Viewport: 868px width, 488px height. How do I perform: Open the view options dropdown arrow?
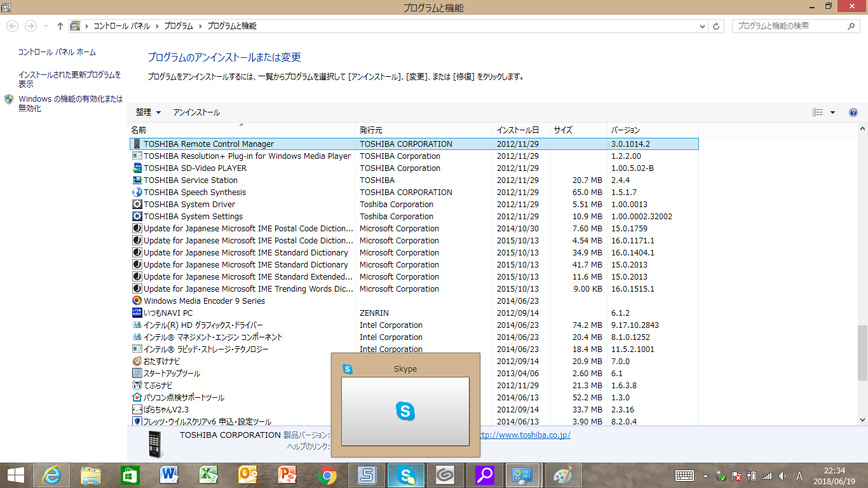click(x=832, y=112)
